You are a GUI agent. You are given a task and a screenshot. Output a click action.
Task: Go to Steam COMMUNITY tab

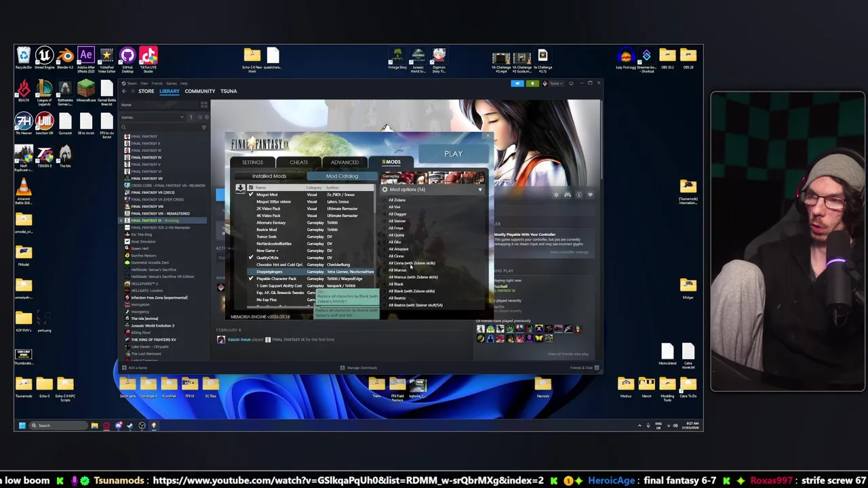pos(200,91)
